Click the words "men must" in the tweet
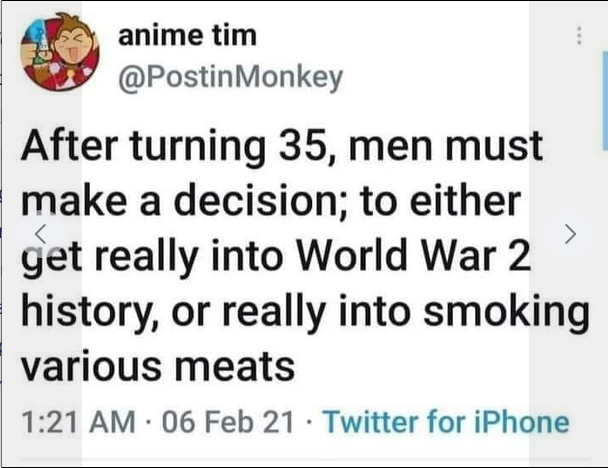Image resolution: width=608 pixels, height=468 pixels. 445,149
